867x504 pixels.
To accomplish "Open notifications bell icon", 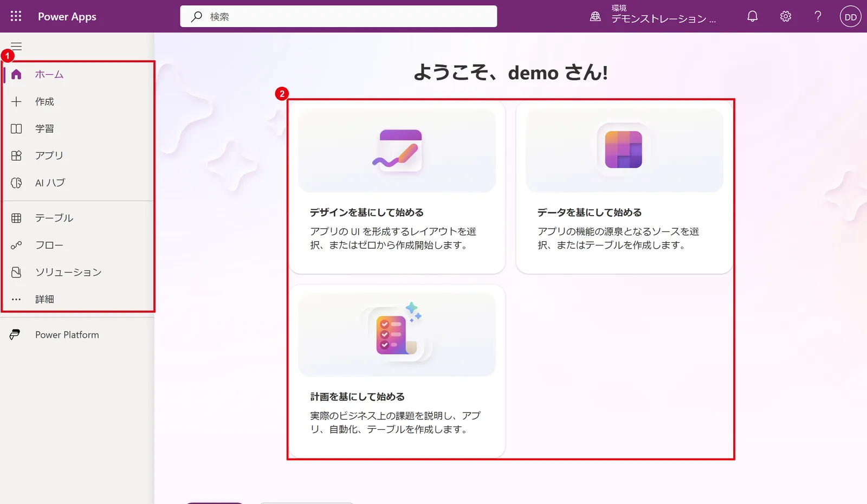I will coord(752,16).
